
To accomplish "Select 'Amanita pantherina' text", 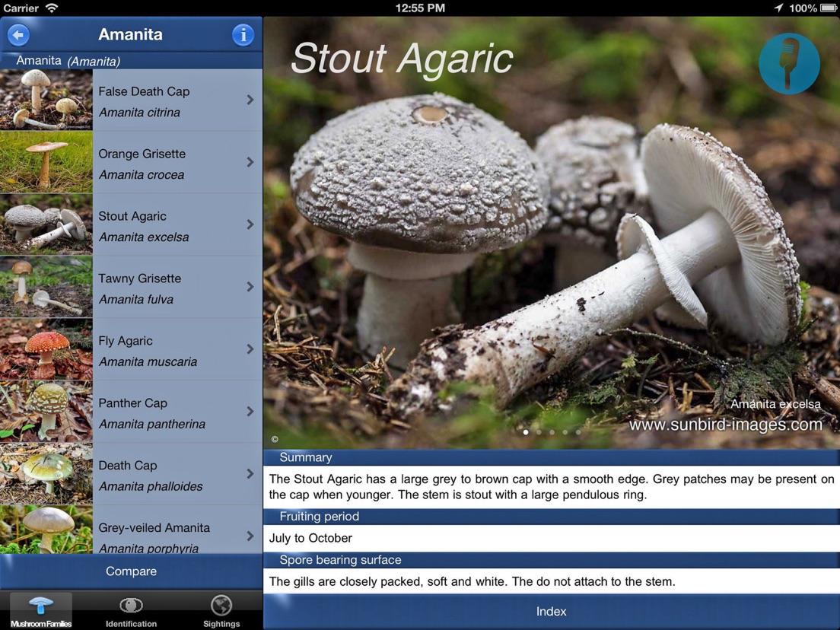I will pyautogui.click(x=152, y=425).
